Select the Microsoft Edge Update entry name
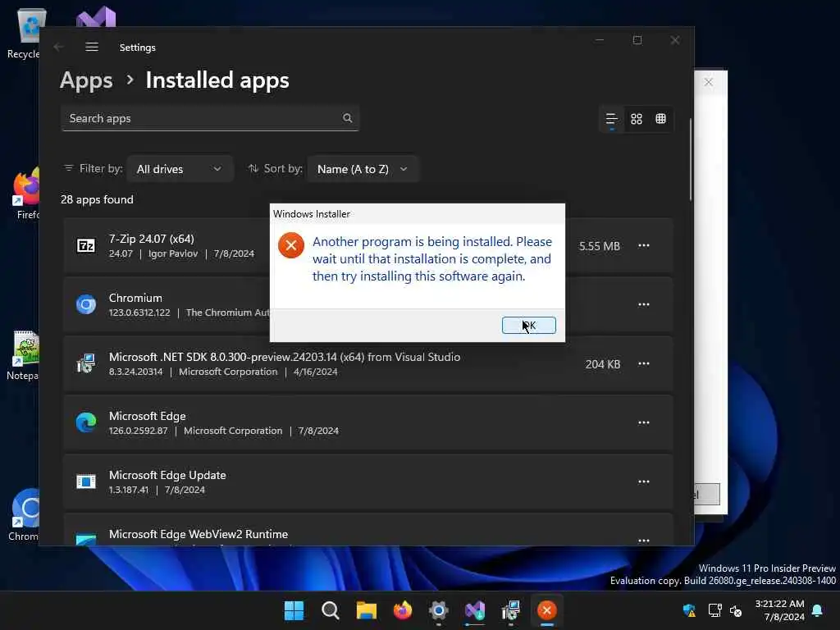The width and height of the screenshot is (840, 630). [x=167, y=475]
